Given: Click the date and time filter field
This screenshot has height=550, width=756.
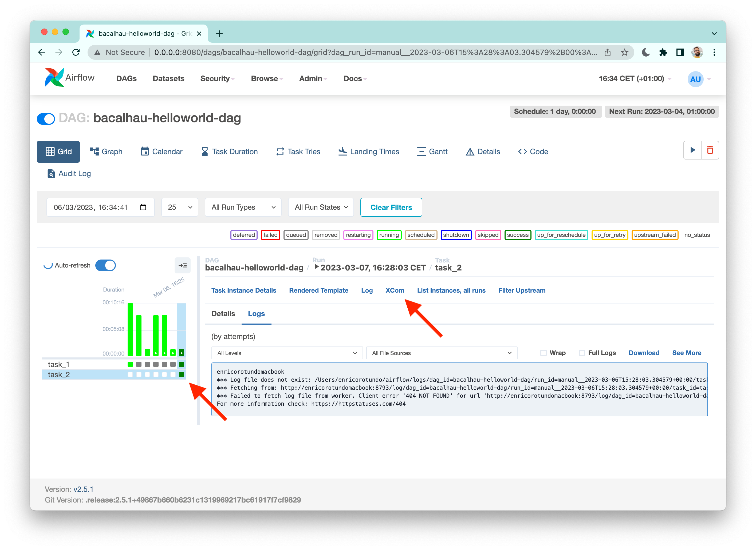Looking at the screenshot, I should 100,207.
